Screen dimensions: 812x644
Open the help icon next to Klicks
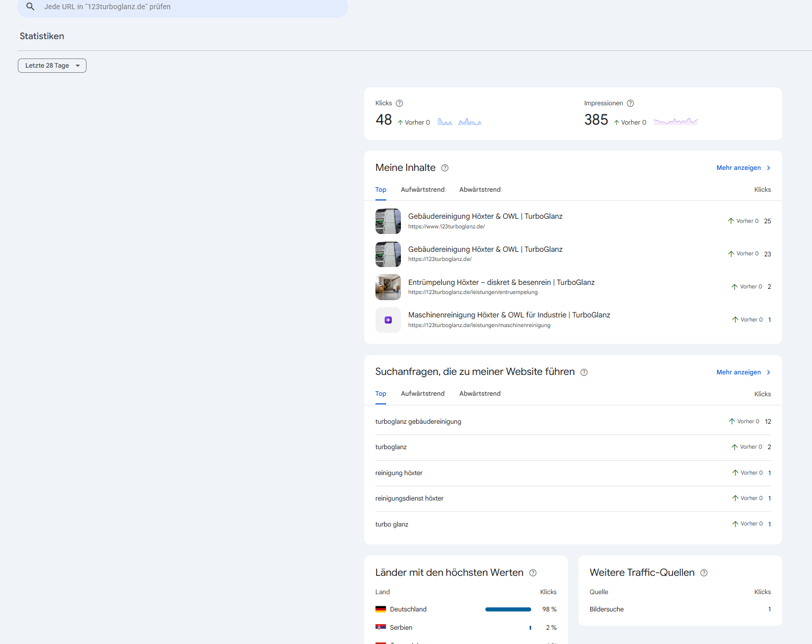click(399, 103)
